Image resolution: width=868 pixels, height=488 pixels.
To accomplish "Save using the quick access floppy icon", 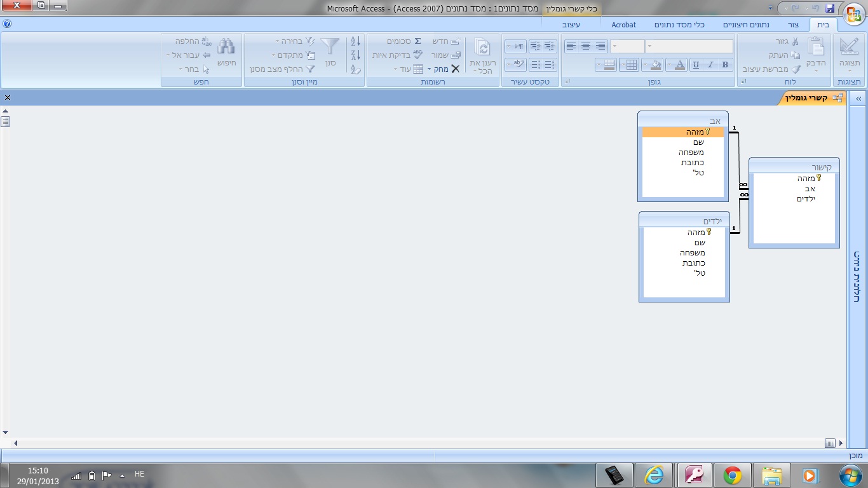I will pyautogui.click(x=829, y=8).
